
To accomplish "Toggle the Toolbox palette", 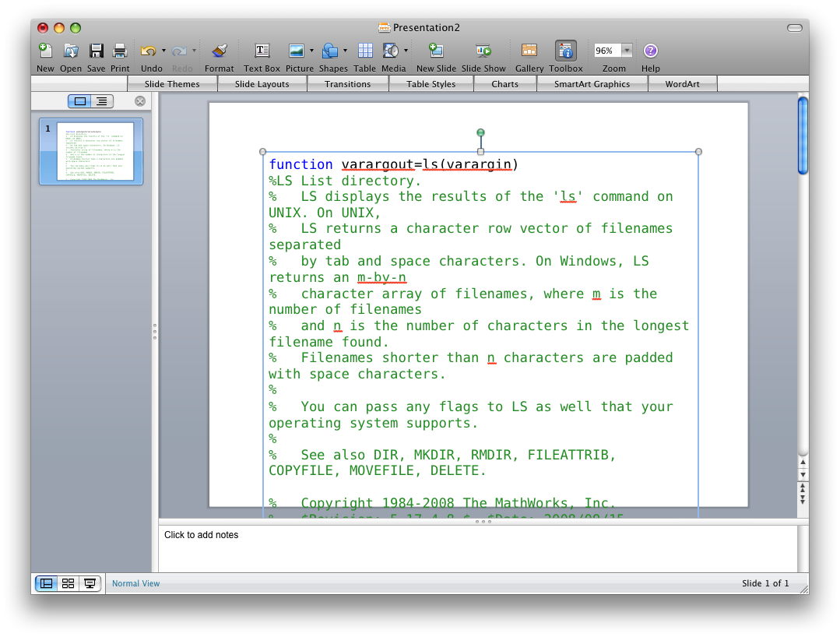I will point(565,51).
